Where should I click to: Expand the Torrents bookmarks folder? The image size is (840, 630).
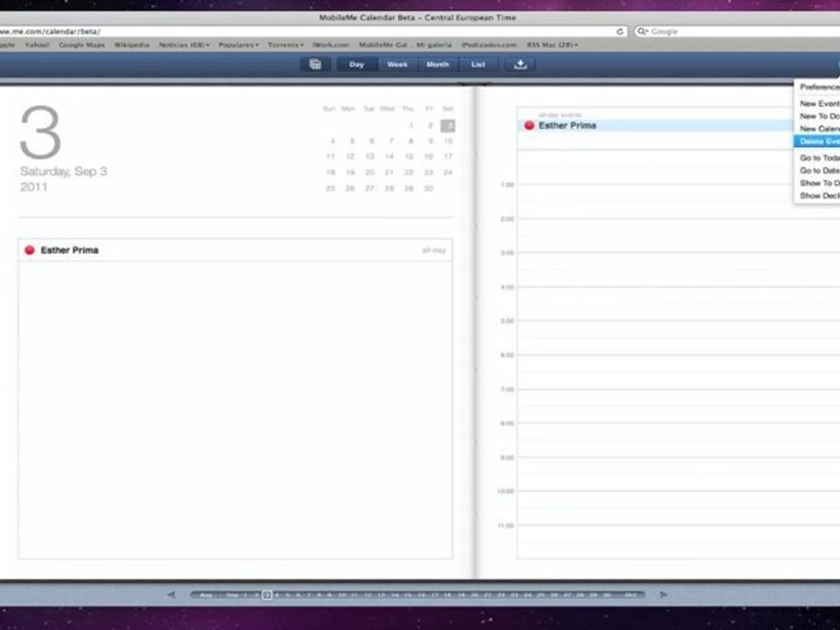point(285,45)
